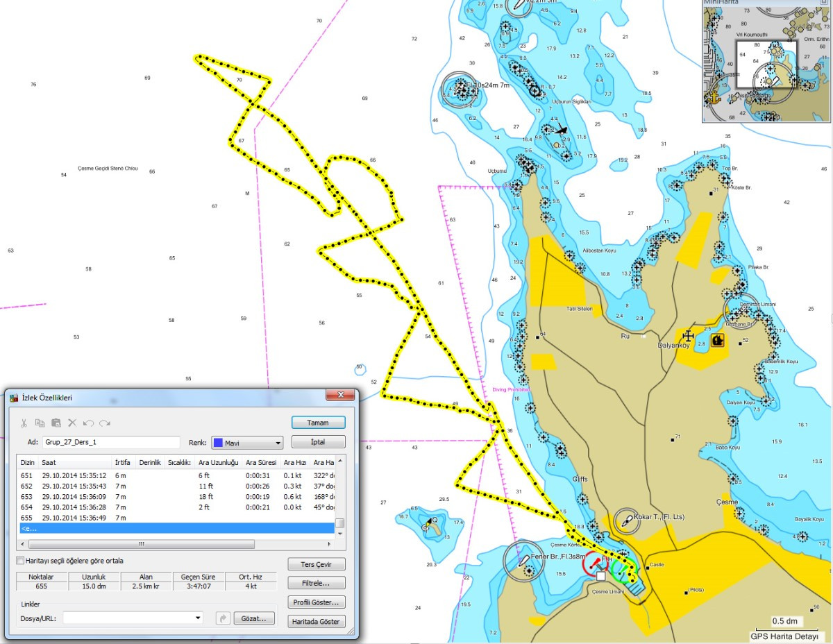The height and width of the screenshot is (644, 833).
Task: Select track point row 653
Action: coord(176,496)
